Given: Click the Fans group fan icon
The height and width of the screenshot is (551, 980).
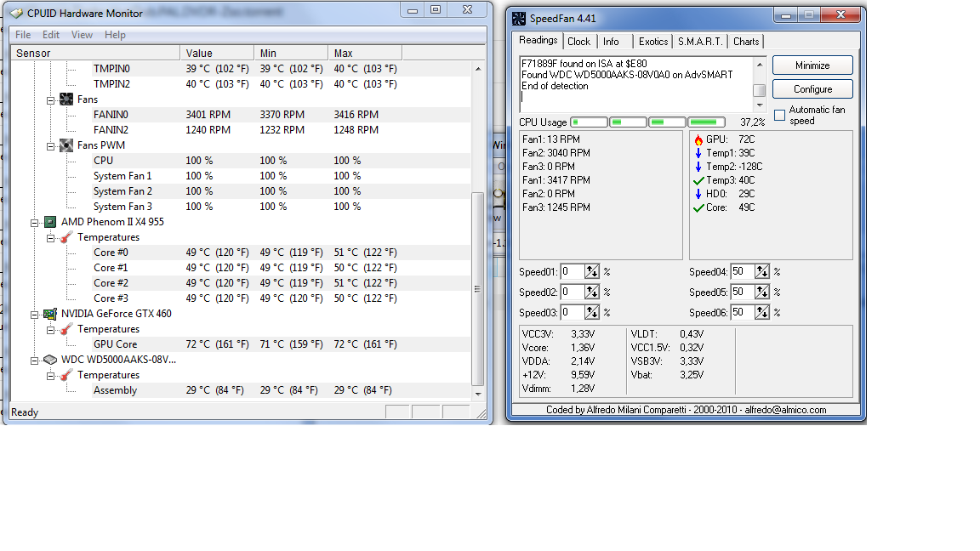Looking at the screenshot, I should [66, 99].
